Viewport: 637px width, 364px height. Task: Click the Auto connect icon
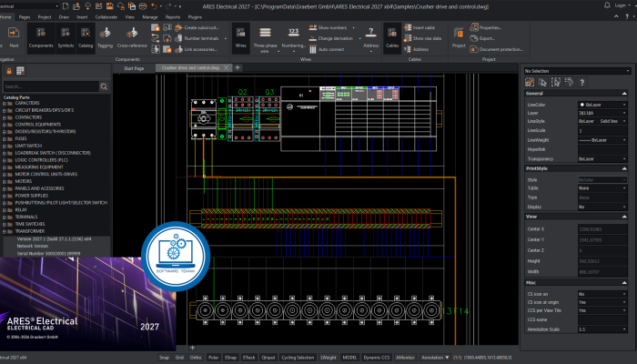[312, 49]
